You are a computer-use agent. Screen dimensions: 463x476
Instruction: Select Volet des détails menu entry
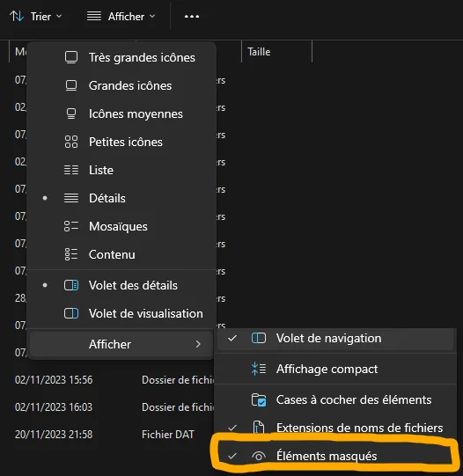(x=121, y=285)
